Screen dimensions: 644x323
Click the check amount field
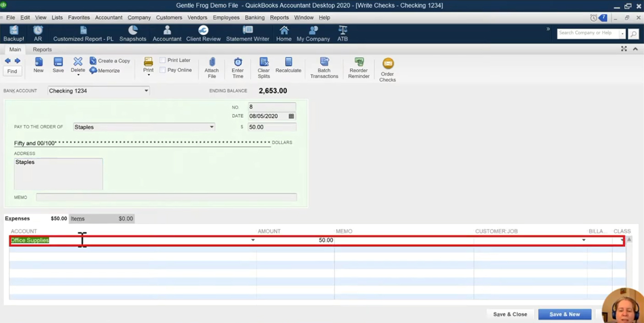click(272, 127)
